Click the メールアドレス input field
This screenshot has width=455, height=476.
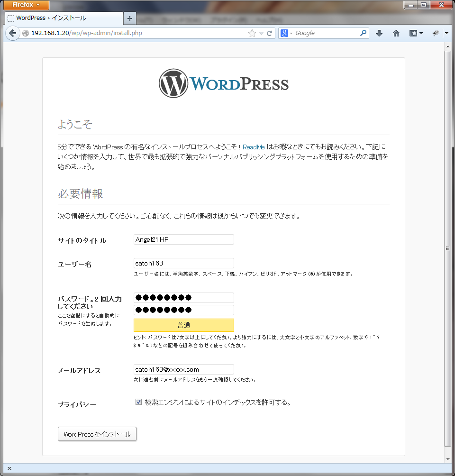tap(183, 369)
